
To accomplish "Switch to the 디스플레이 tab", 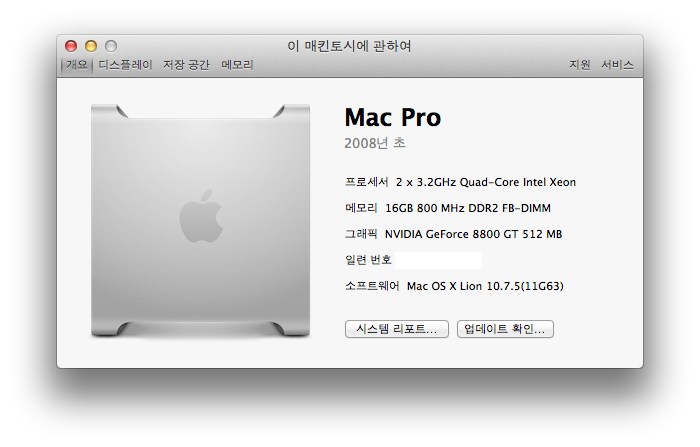I will (125, 65).
